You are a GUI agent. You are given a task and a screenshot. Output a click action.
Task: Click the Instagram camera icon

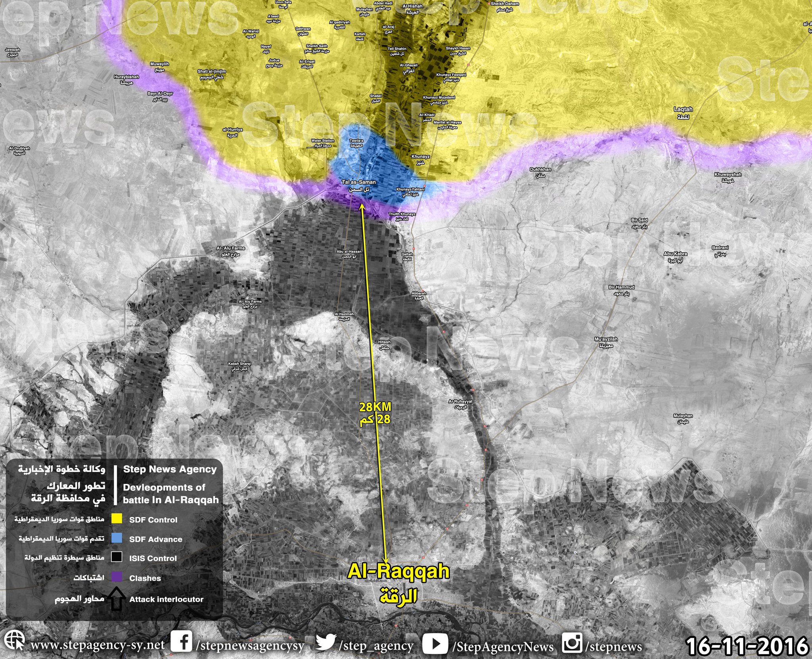click(x=572, y=642)
